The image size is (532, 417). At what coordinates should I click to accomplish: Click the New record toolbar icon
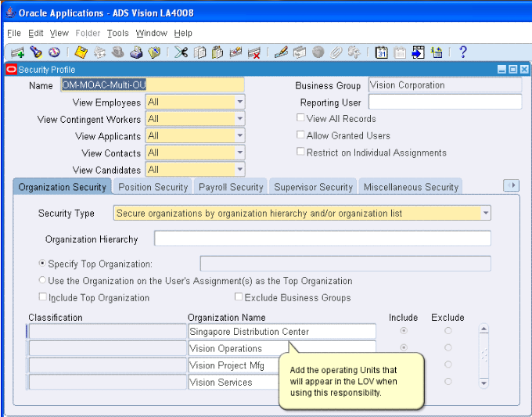pos(17,52)
